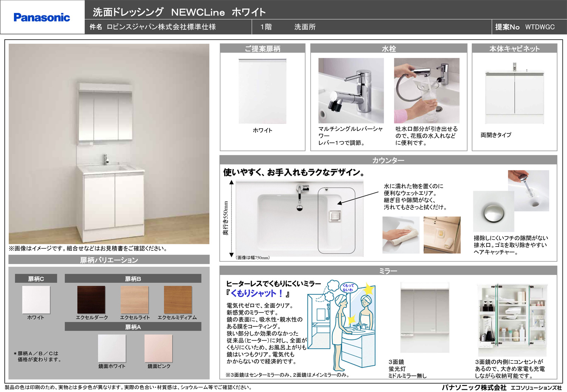Open the pull-out spout vase filling photo
This screenshot has width=567, height=392.
click(427, 91)
